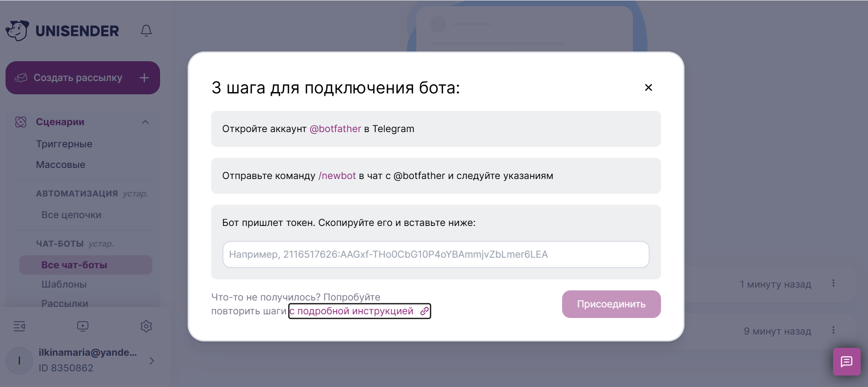Viewport: 868px width, 387px height.
Task: Open options for the 1 минуту назад row
Action: pos(833,283)
